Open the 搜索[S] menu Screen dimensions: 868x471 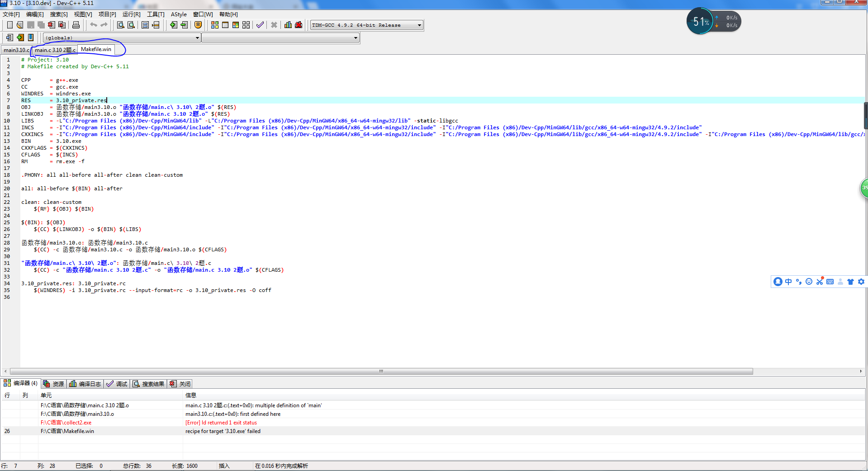pos(59,14)
